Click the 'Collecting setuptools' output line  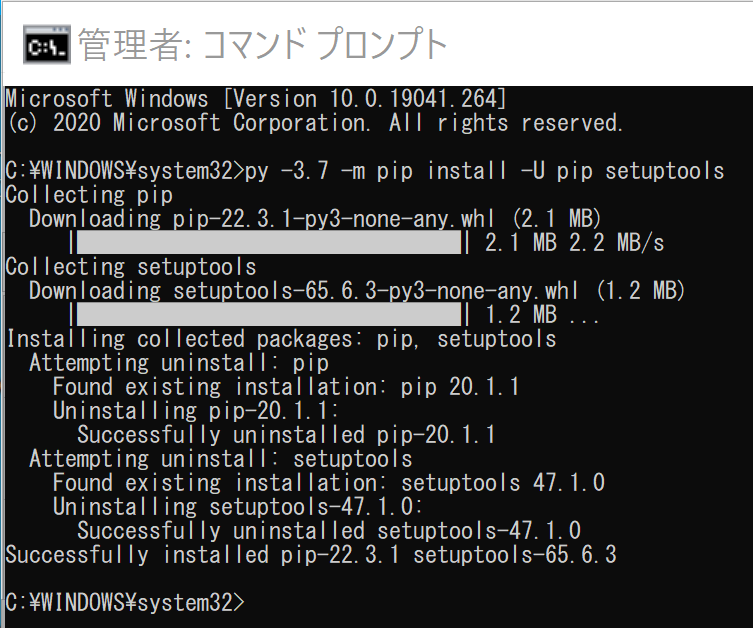(131, 267)
